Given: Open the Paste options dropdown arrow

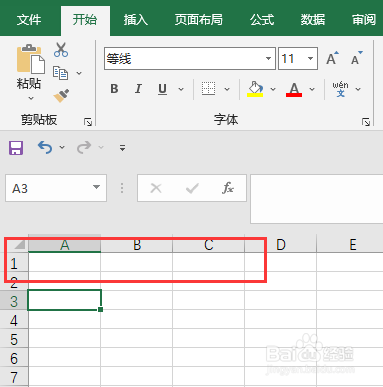Looking at the screenshot, I should click(x=31, y=98).
